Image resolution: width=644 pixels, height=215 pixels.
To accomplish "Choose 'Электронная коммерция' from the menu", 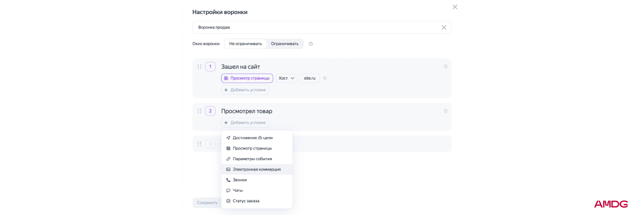I will click(x=257, y=169).
